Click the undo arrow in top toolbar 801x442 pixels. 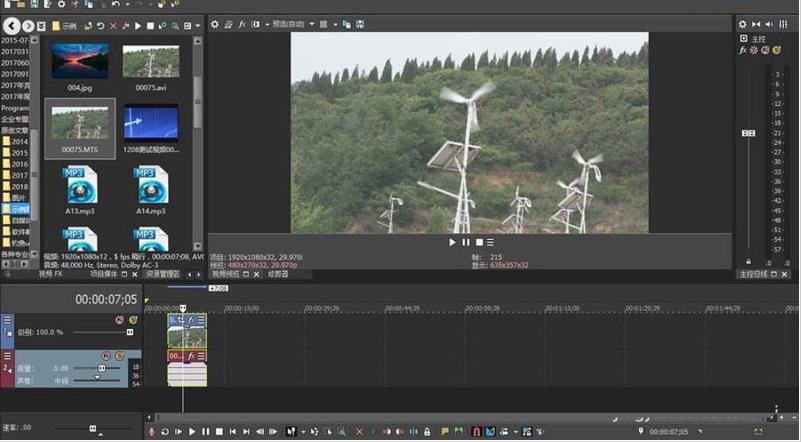coord(116,4)
